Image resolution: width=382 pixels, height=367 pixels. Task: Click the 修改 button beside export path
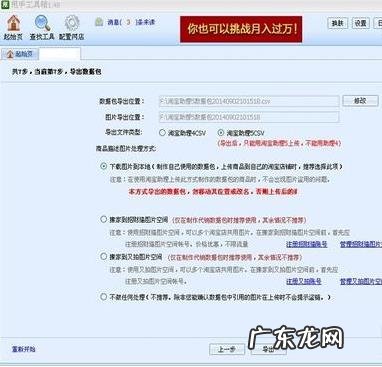coord(360,101)
